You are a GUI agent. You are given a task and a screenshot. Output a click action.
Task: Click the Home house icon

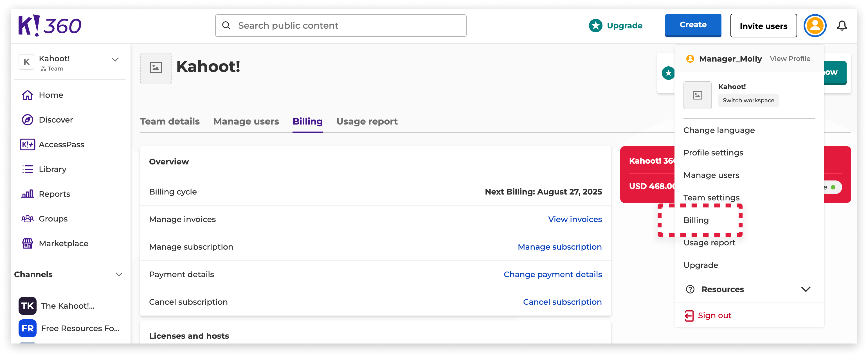pyautogui.click(x=27, y=95)
